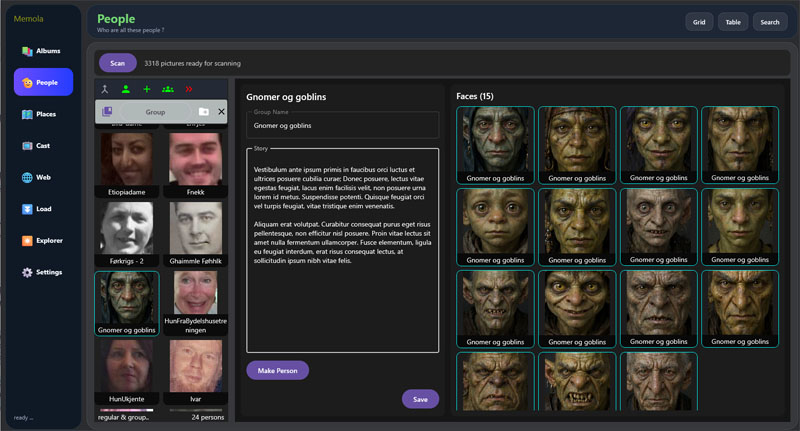Select the HunUkjente person thumbnail
This screenshot has width=800, height=431.
pos(127,372)
